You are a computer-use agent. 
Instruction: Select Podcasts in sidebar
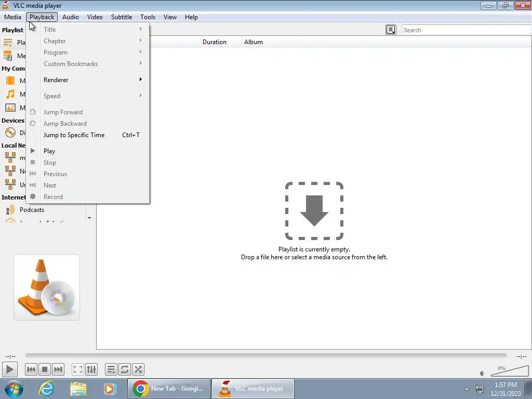coord(32,210)
